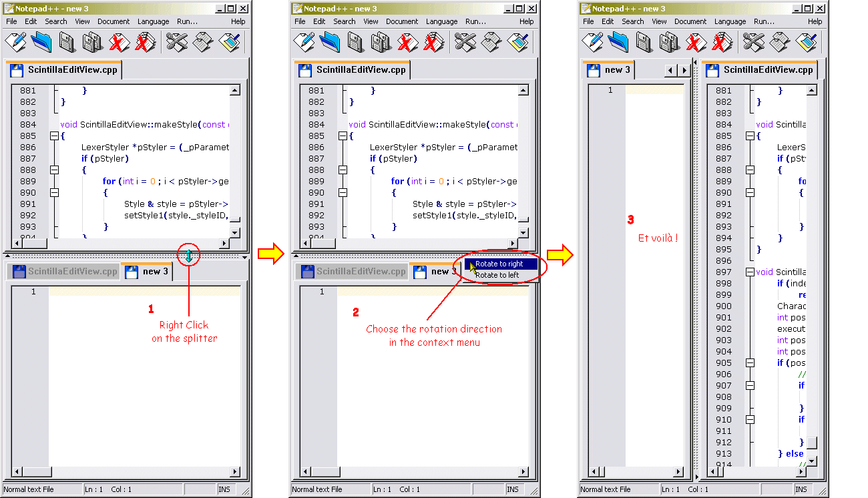Fold the block starting at line 888

[55, 170]
